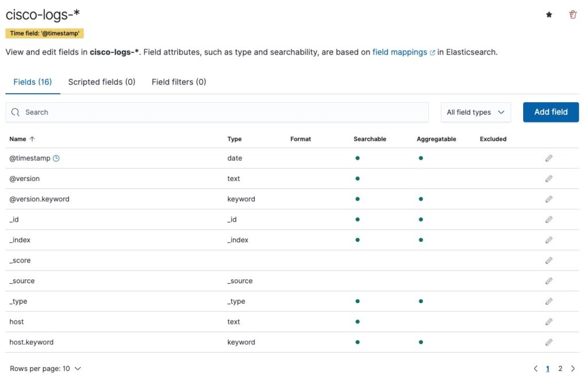The width and height of the screenshot is (588, 386).
Task: Switch to the Field filters (0) tab
Action: click(179, 82)
